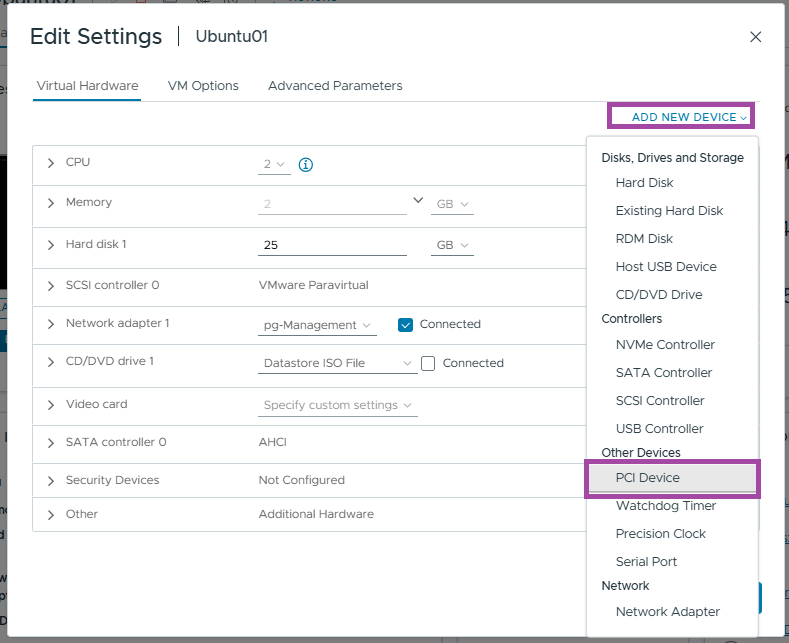Expand the Security Devices row

click(51, 481)
